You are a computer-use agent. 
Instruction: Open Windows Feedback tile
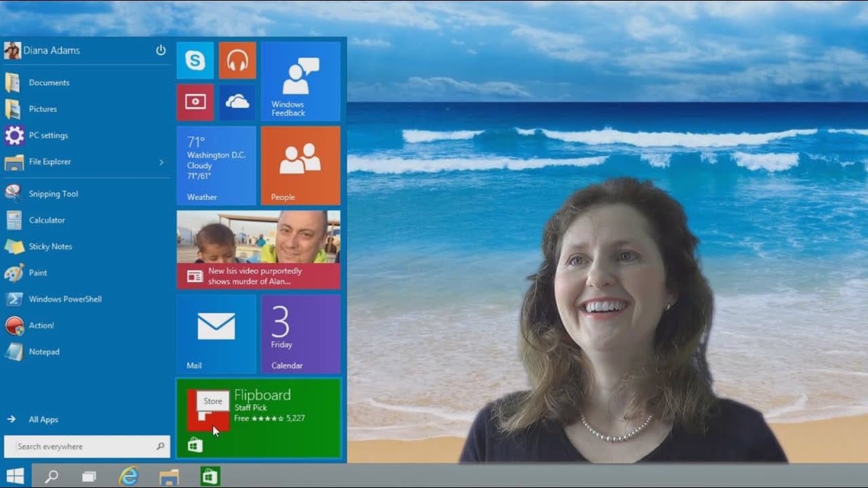tap(300, 81)
